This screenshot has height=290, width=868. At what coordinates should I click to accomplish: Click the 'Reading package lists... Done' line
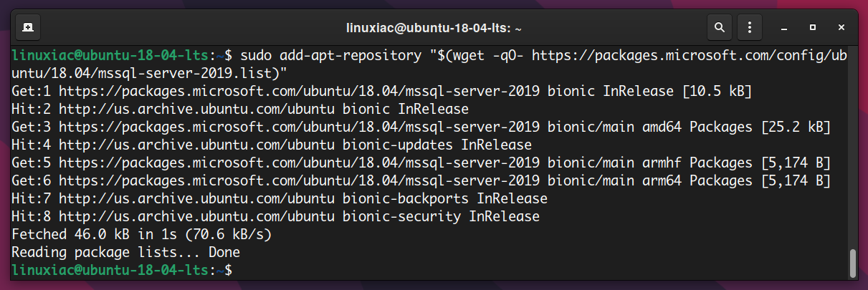pos(125,253)
